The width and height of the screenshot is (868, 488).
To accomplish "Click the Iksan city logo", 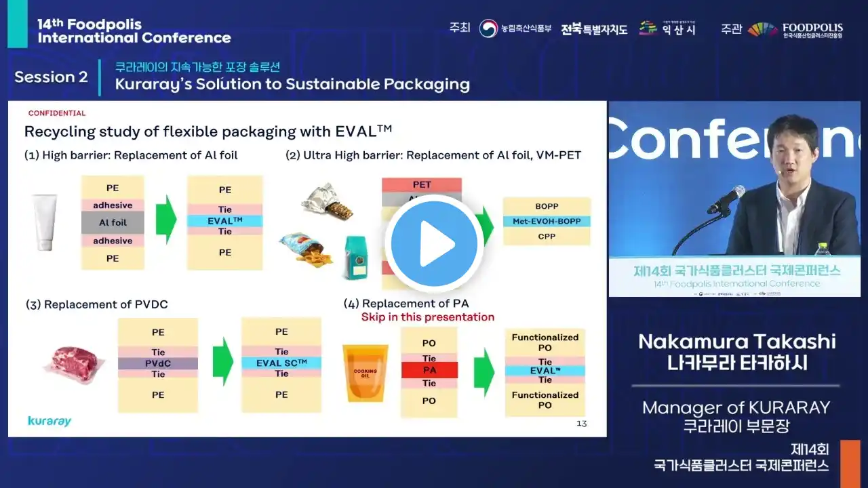I will [667, 28].
